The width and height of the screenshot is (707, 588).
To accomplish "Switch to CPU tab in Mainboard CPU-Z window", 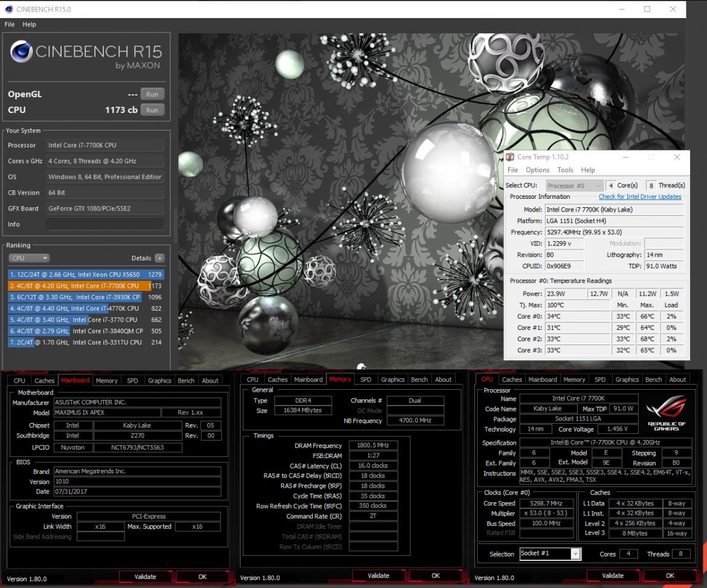I will coord(19,381).
